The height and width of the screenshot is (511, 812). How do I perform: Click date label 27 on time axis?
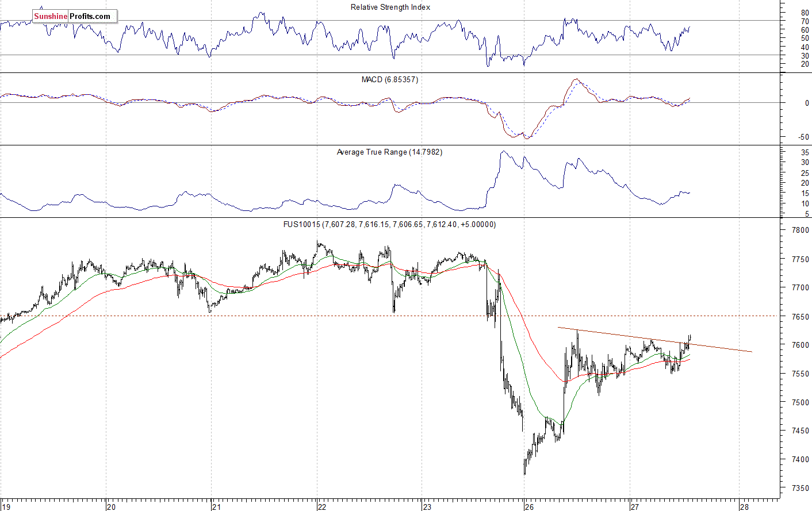click(635, 507)
